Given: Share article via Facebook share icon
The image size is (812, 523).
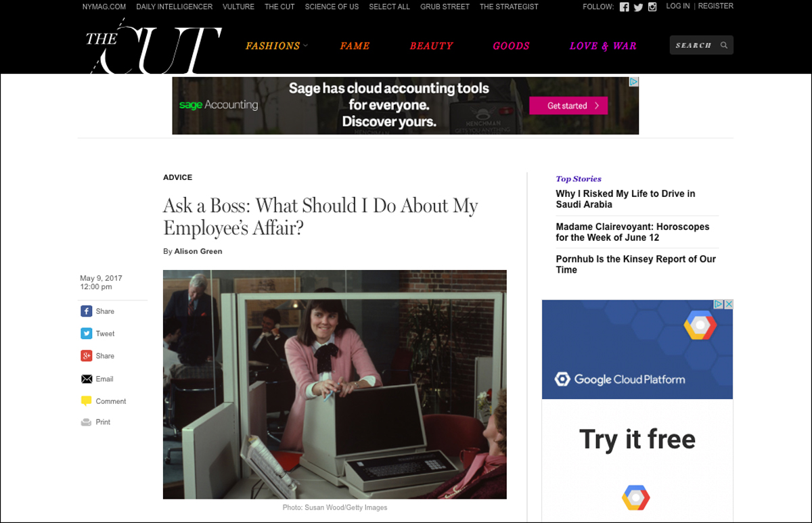Looking at the screenshot, I should click(x=87, y=311).
